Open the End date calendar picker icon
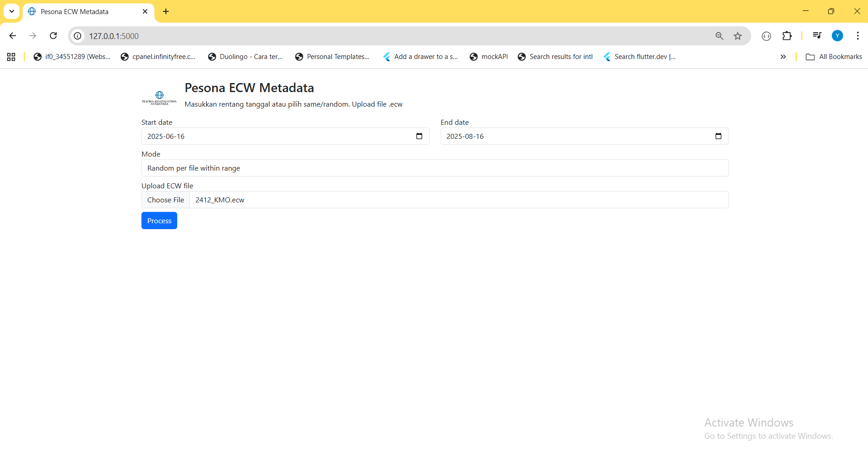Screen dimensions: 868x461 pyautogui.click(x=718, y=136)
